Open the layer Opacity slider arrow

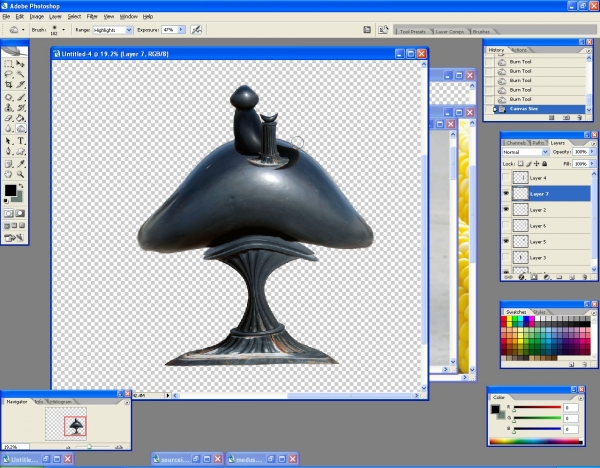(593, 152)
